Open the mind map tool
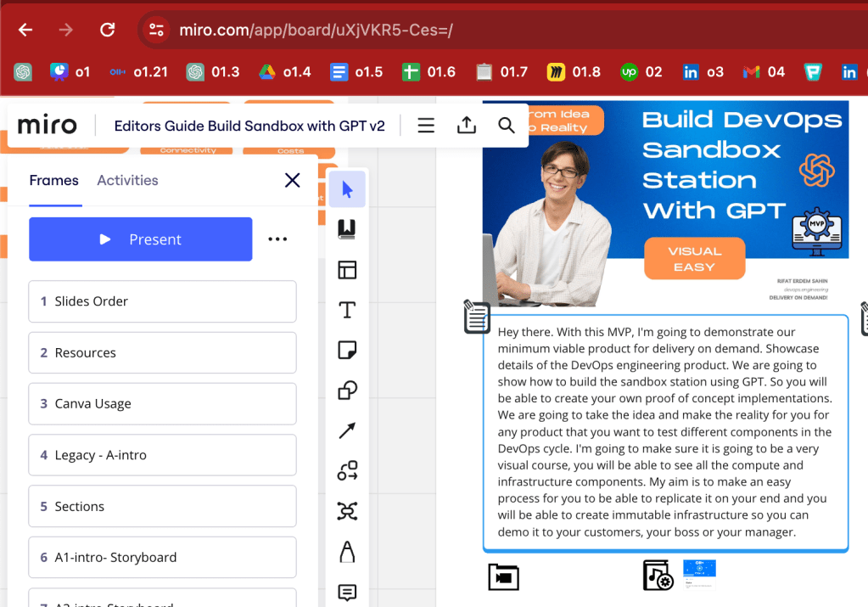The height and width of the screenshot is (607, 868). (x=347, y=510)
